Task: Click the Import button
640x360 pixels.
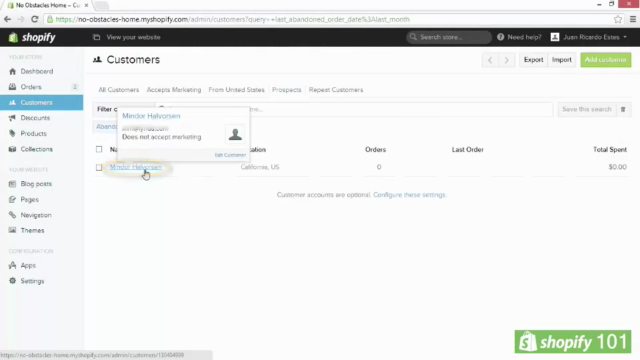Action: 562,60
